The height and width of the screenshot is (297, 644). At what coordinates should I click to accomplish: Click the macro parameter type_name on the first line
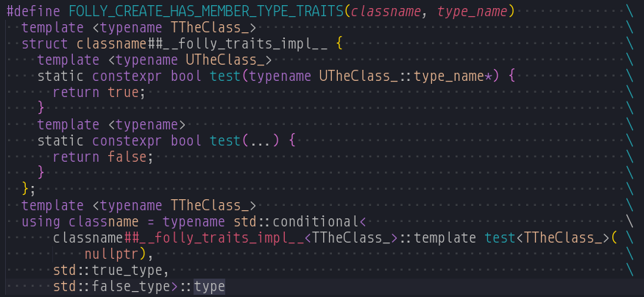click(x=472, y=12)
